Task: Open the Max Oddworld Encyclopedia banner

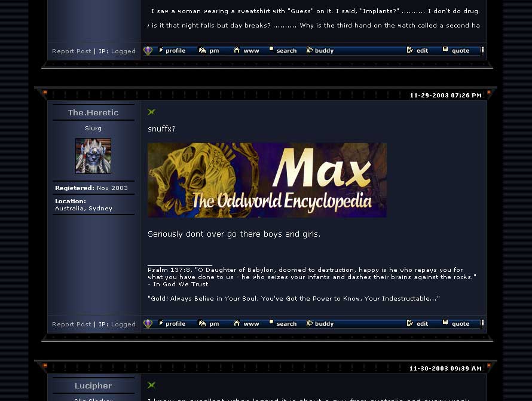Action: click(x=267, y=180)
